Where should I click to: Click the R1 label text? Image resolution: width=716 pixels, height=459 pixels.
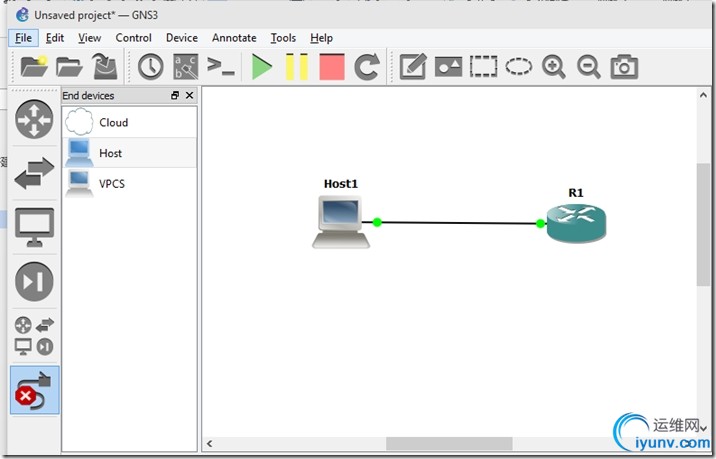tap(576, 193)
